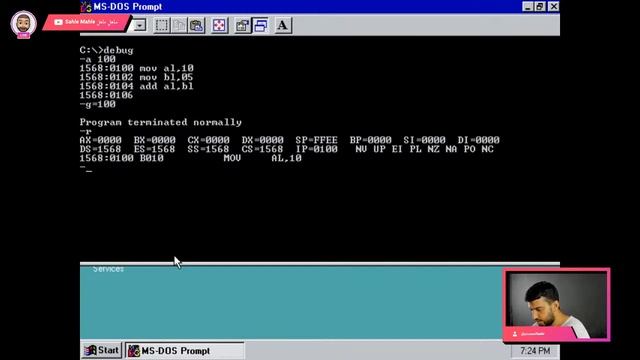Click the 'SP=FFEE' register value
Viewport: 640px width, 360px height.
pyautogui.click(x=317, y=140)
